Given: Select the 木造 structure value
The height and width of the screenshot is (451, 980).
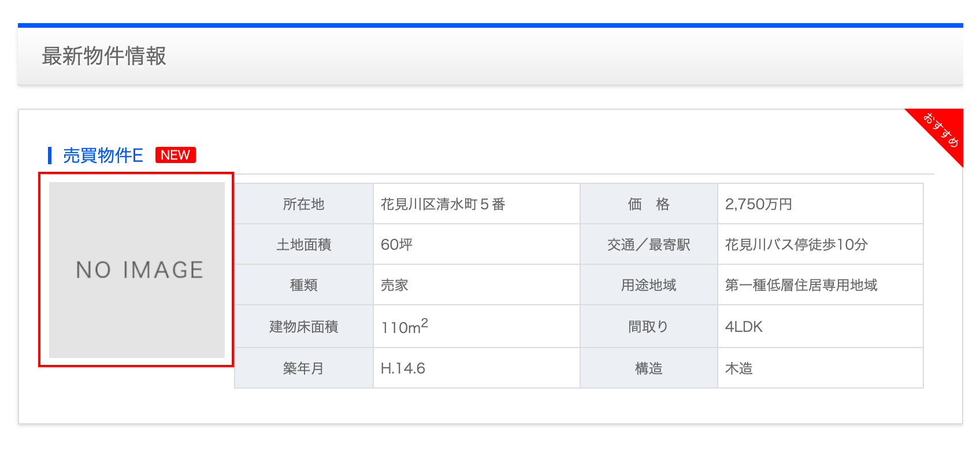Looking at the screenshot, I should [738, 368].
